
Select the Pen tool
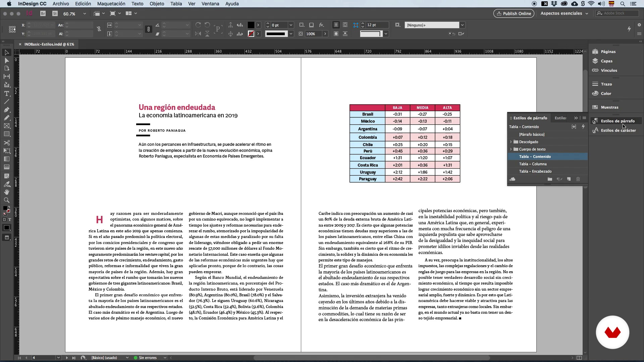click(6, 110)
